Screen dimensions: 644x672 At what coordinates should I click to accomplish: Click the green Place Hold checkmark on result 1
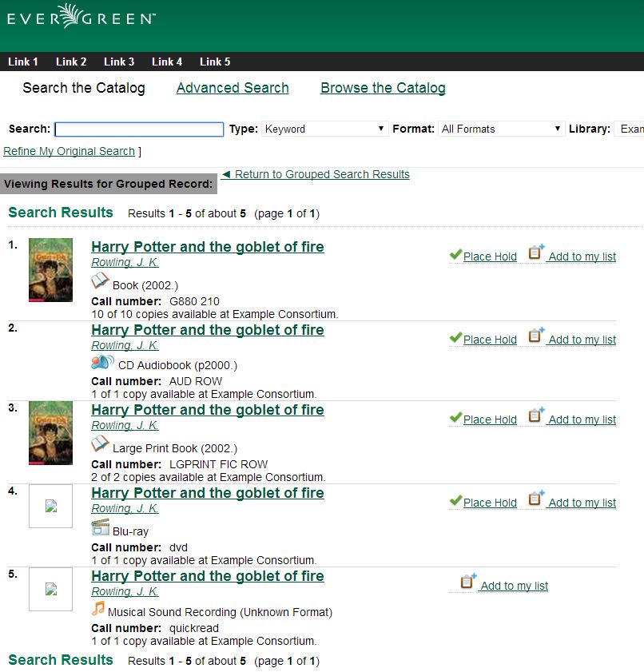click(x=455, y=253)
